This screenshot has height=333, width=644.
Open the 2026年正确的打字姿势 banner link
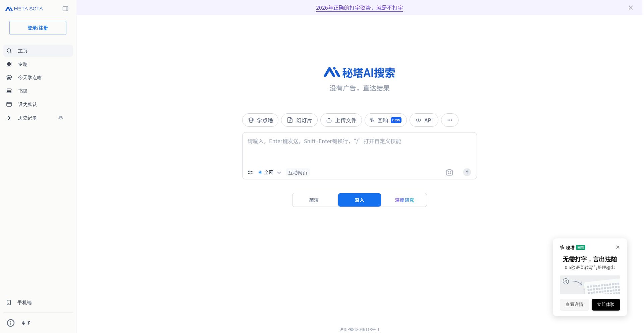tap(359, 8)
